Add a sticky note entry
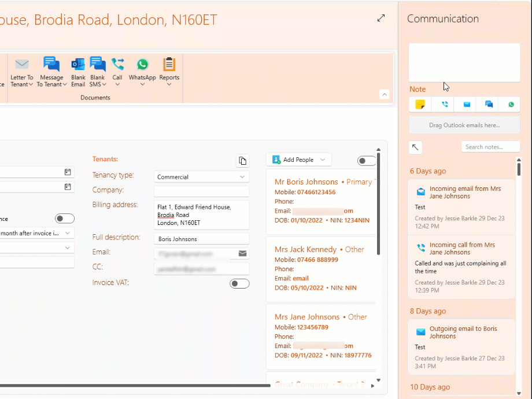 pos(420,105)
